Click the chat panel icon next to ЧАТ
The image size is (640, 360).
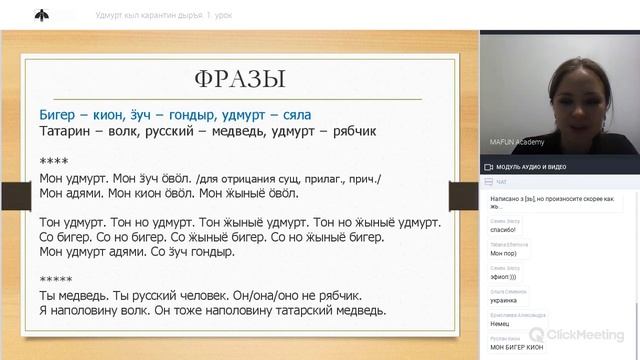tap(488, 182)
